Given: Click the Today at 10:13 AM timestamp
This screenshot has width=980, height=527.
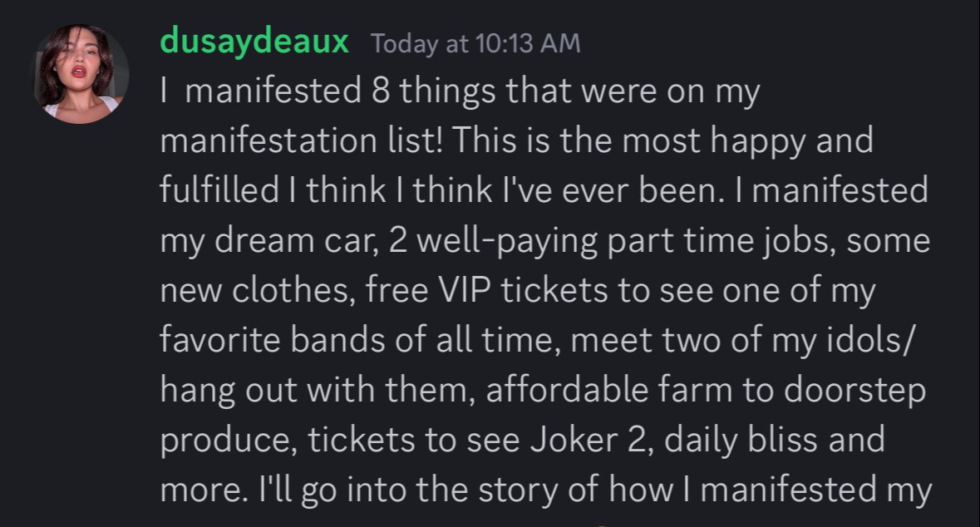Looking at the screenshot, I should [475, 43].
